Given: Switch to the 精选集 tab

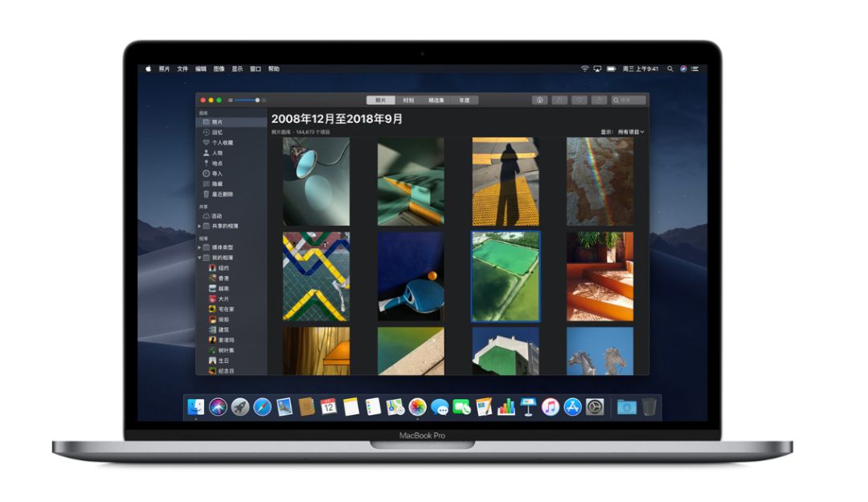Looking at the screenshot, I should pyautogui.click(x=436, y=101).
